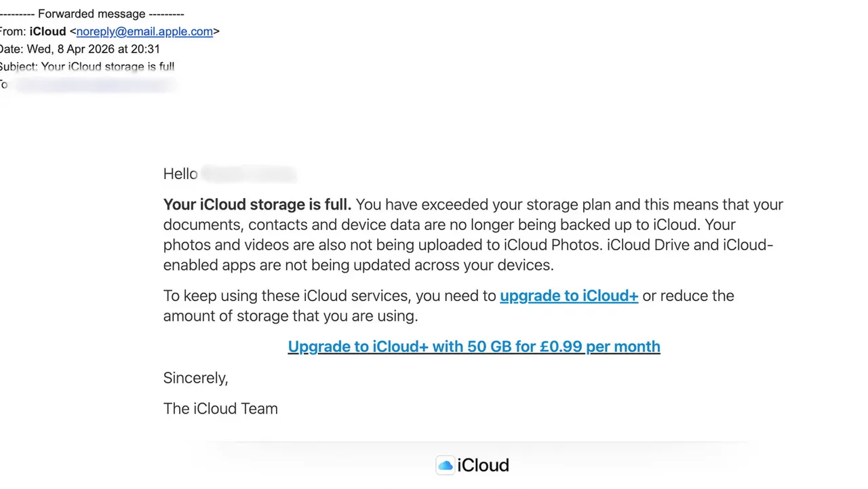Viewport: 868px width, 489px height.
Task: Open the 50 GB for £0.99 upgrade link
Action: [473, 347]
